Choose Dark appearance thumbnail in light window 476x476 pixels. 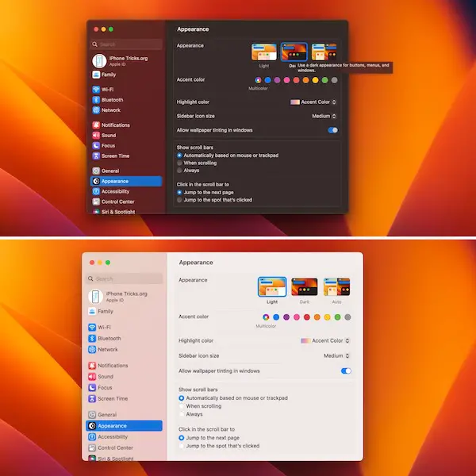[x=304, y=286]
